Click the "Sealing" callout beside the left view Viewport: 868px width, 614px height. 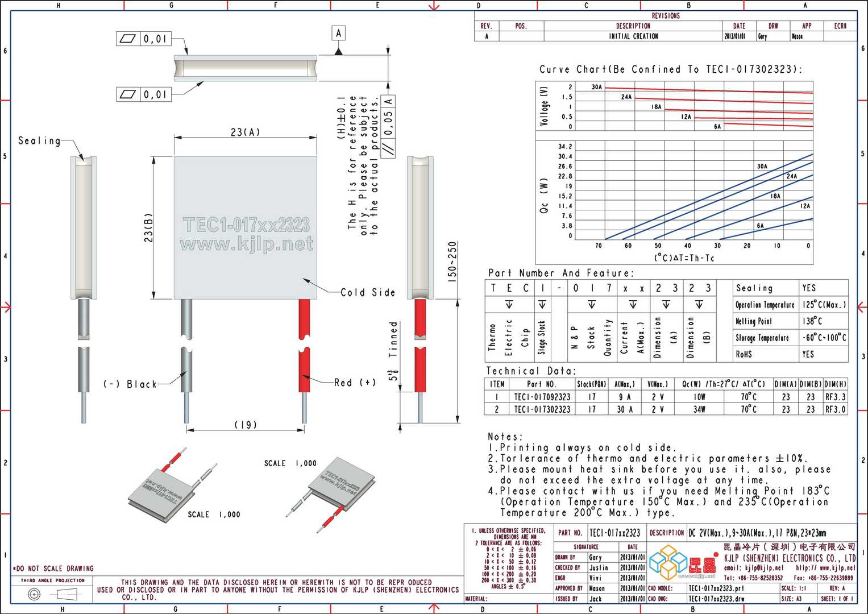pyautogui.click(x=39, y=140)
